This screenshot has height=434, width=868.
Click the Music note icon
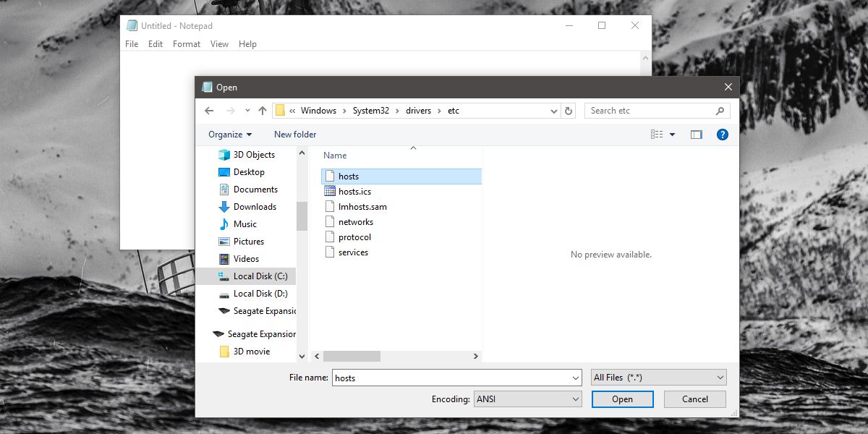224,224
